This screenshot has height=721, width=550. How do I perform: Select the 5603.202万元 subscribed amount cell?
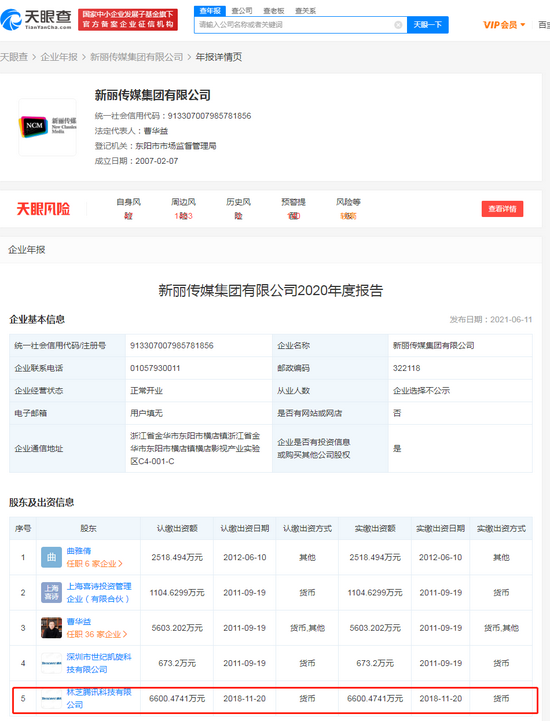click(177, 628)
